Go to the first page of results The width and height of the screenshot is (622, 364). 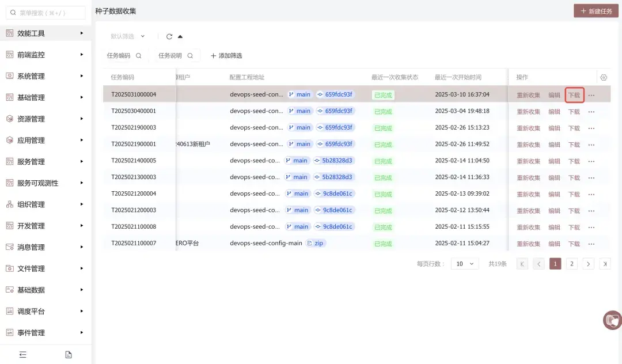522,264
